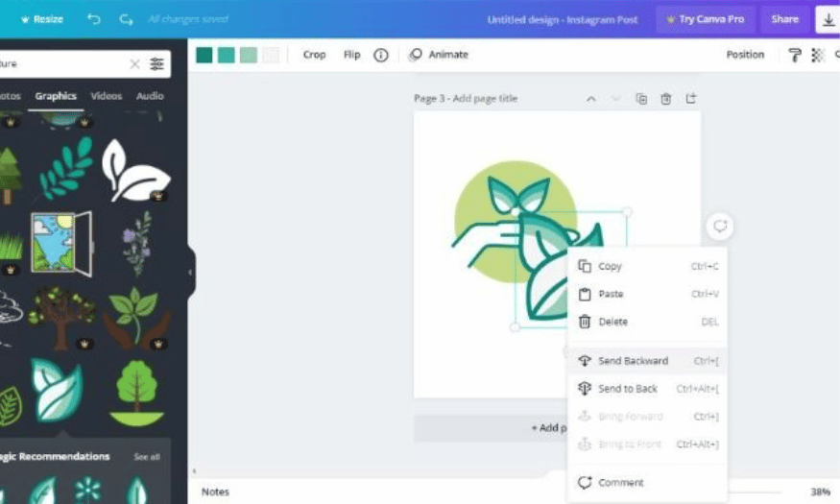Click See all for Magic Recommendations
Screen dimensions: 840x504
click(147, 457)
